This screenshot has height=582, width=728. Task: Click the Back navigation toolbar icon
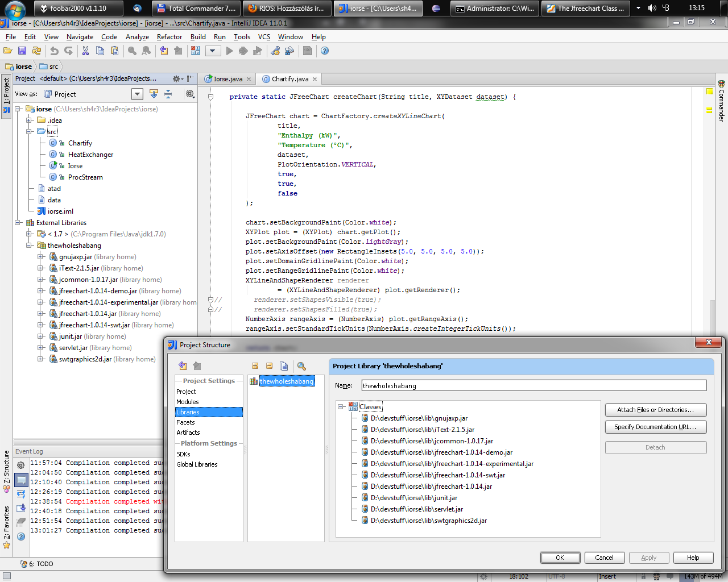click(x=164, y=51)
